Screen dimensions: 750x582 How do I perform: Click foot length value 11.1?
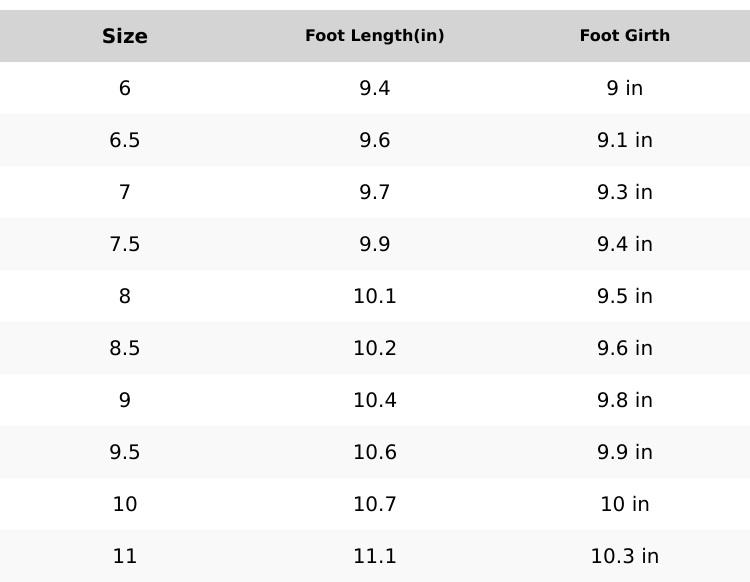point(375,556)
